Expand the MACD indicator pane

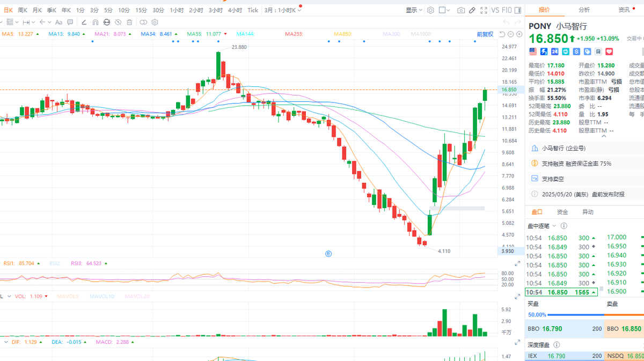coord(517,342)
